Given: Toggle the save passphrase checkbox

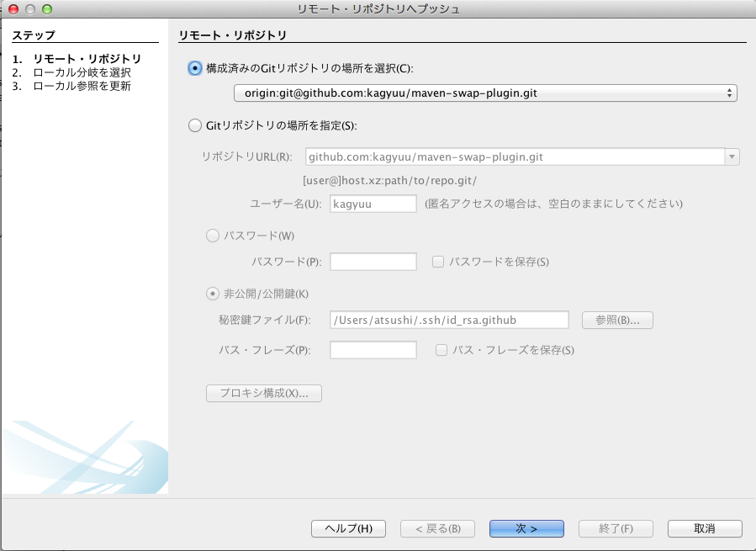Looking at the screenshot, I should 441,350.
